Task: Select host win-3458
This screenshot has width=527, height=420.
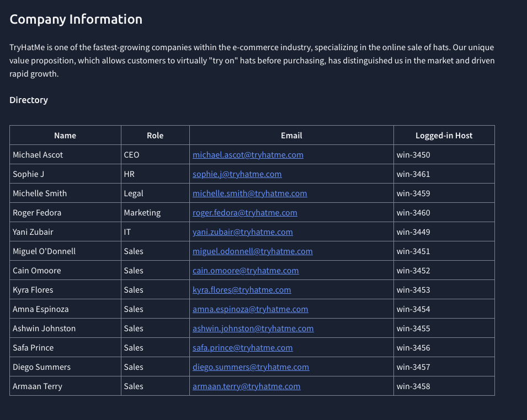Action: click(x=413, y=386)
